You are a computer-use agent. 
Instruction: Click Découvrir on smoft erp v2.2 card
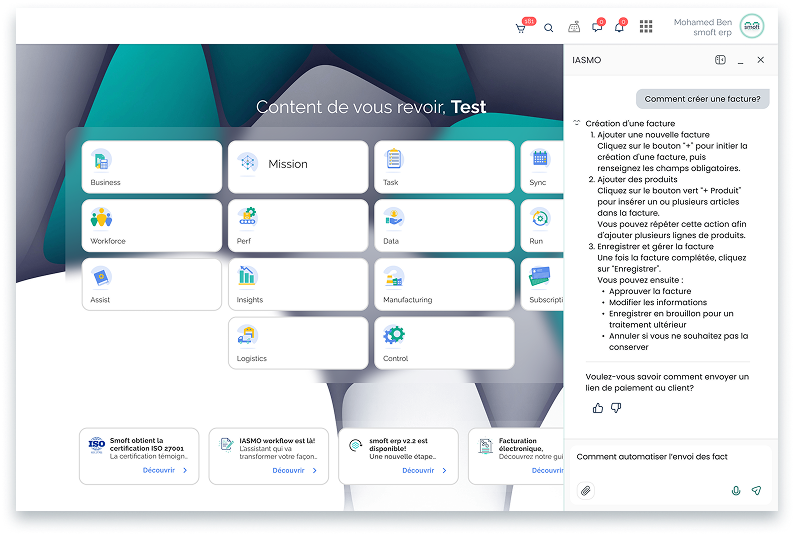click(x=424, y=470)
